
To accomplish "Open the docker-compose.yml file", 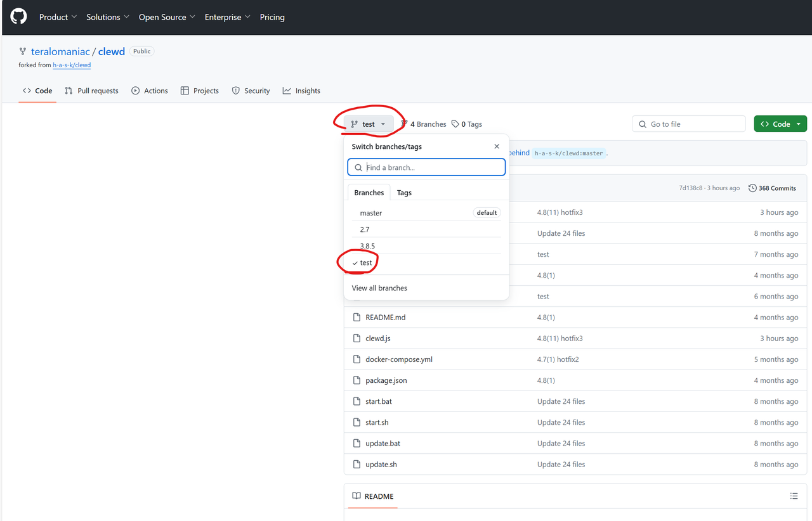I will tap(399, 359).
